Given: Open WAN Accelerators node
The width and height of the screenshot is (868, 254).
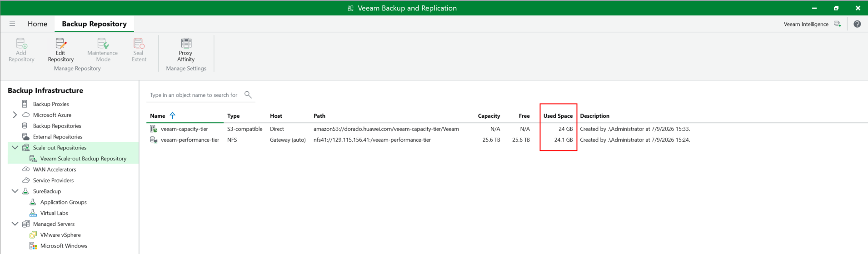Looking at the screenshot, I should click(x=55, y=169).
